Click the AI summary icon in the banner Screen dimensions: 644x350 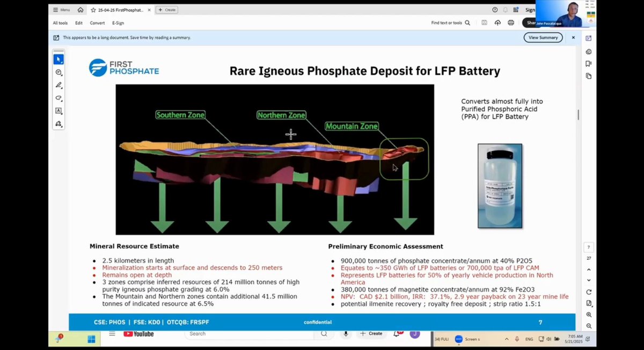tap(56, 38)
